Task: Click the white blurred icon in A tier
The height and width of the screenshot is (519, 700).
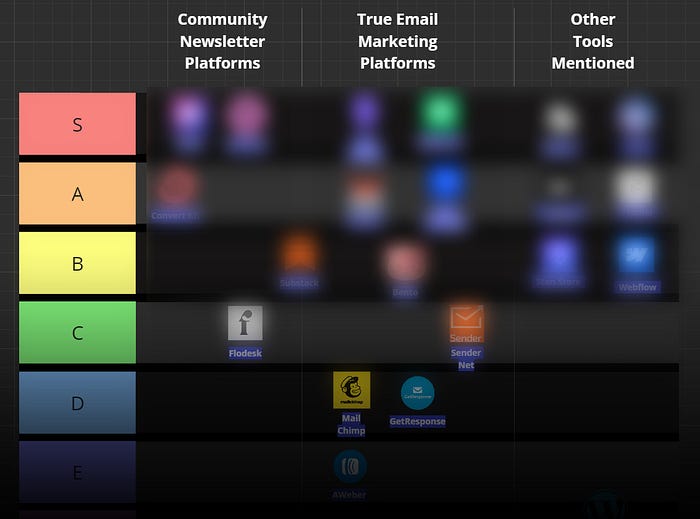Action: click(636, 187)
